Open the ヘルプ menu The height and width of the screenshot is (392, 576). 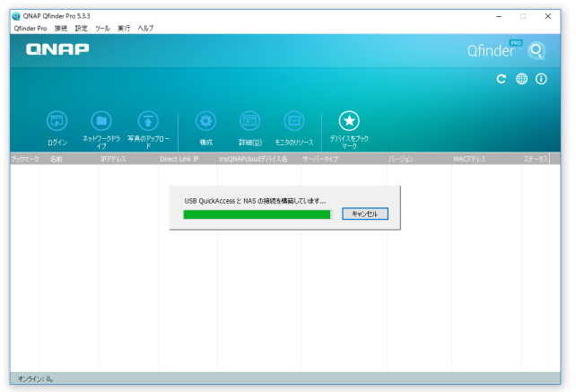click(146, 29)
